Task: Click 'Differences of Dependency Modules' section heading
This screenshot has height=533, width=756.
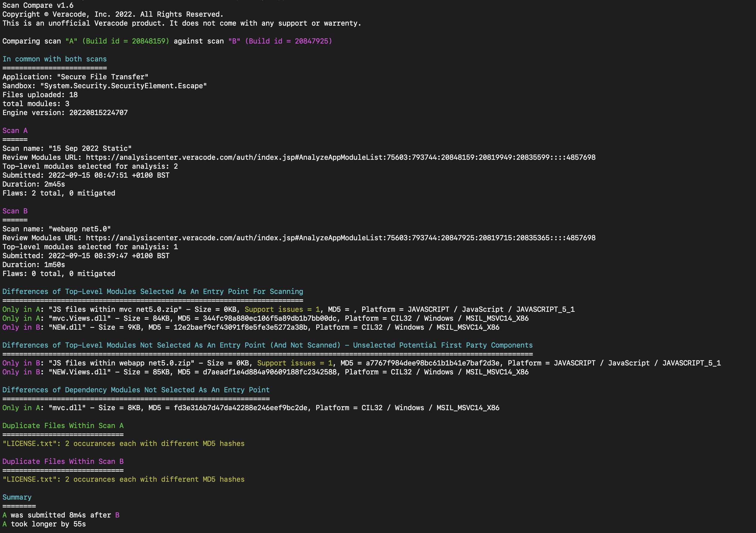Action: pos(136,390)
